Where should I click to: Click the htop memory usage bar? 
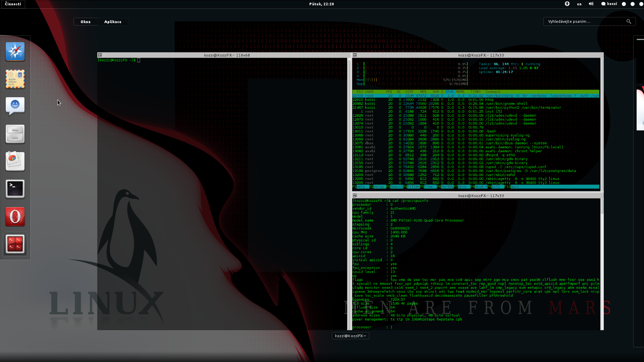coord(412,80)
